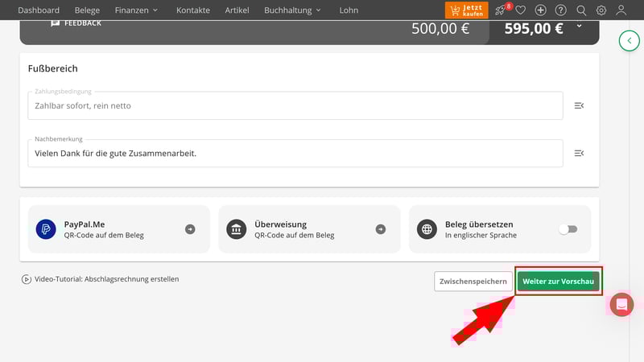Open text templates for Nachbemerkung
Image resolution: width=644 pixels, height=362 pixels.
tap(579, 154)
